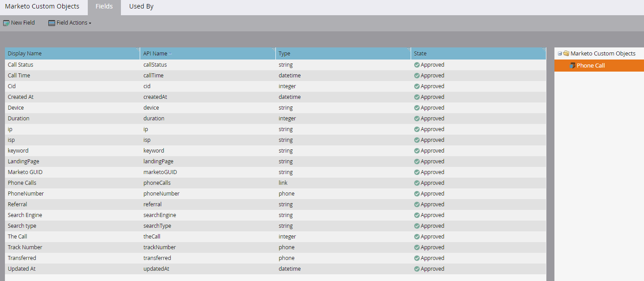Screen dimensions: 644x281
Task: Click the Approved check icon for Search Engine
Action: pos(417,215)
